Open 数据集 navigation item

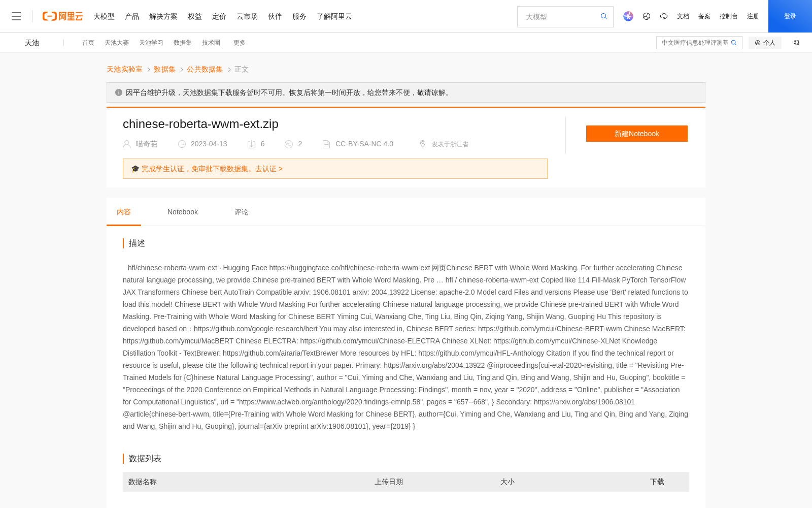tap(183, 43)
